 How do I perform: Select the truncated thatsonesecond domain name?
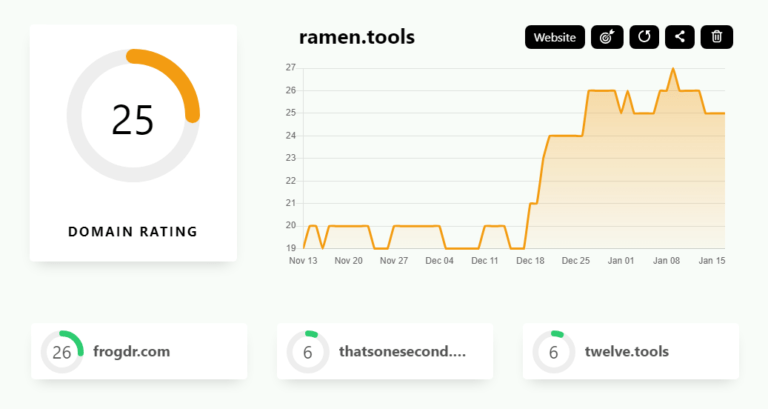(x=402, y=352)
